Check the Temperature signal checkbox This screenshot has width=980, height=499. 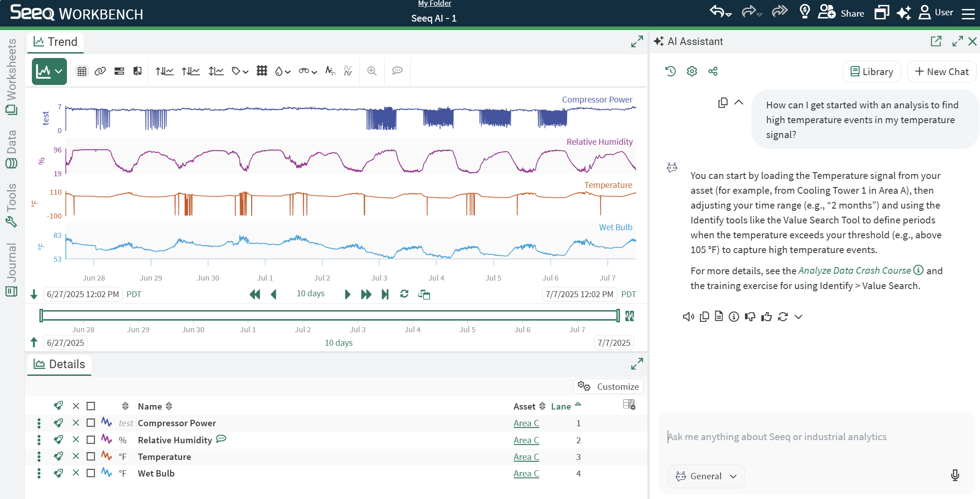[x=91, y=456]
